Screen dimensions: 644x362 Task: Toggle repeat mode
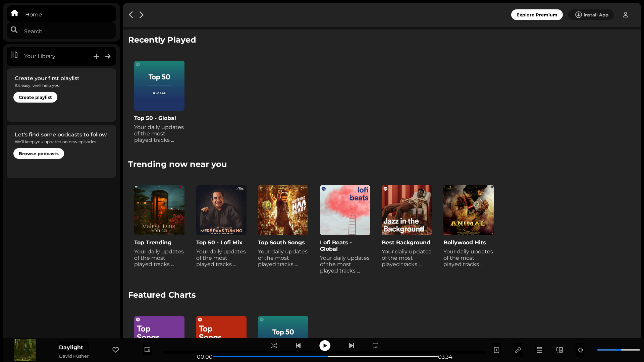tap(376, 346)
